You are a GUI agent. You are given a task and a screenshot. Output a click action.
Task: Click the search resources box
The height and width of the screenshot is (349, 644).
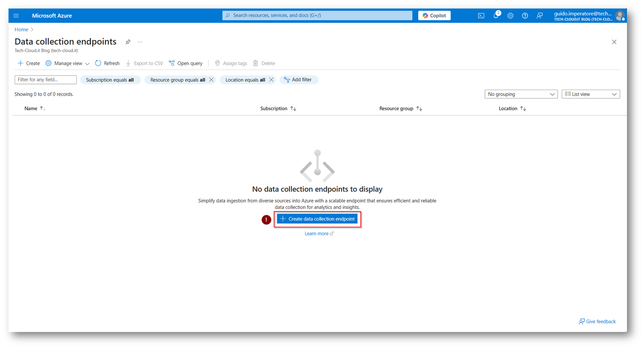click(317, 15)
